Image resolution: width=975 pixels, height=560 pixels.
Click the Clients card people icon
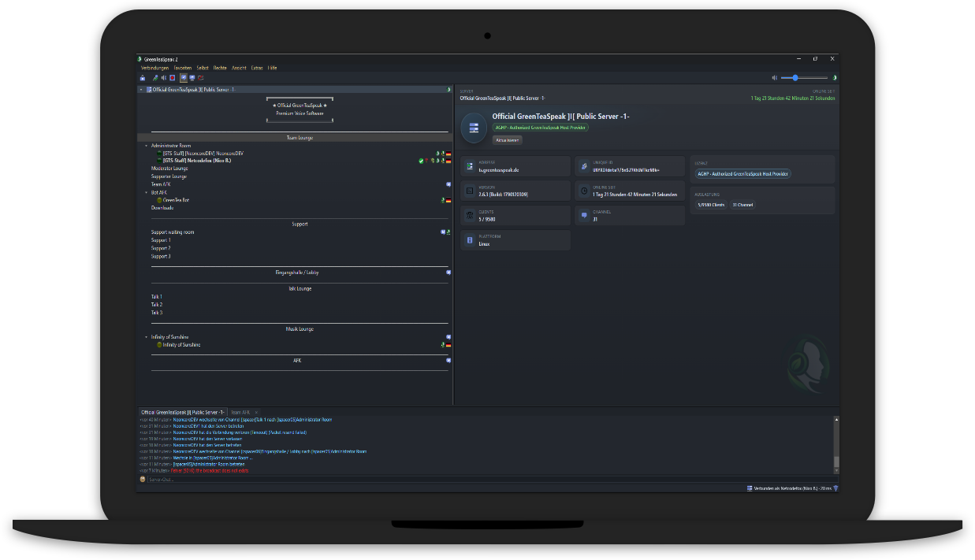[x=470, y=216]
